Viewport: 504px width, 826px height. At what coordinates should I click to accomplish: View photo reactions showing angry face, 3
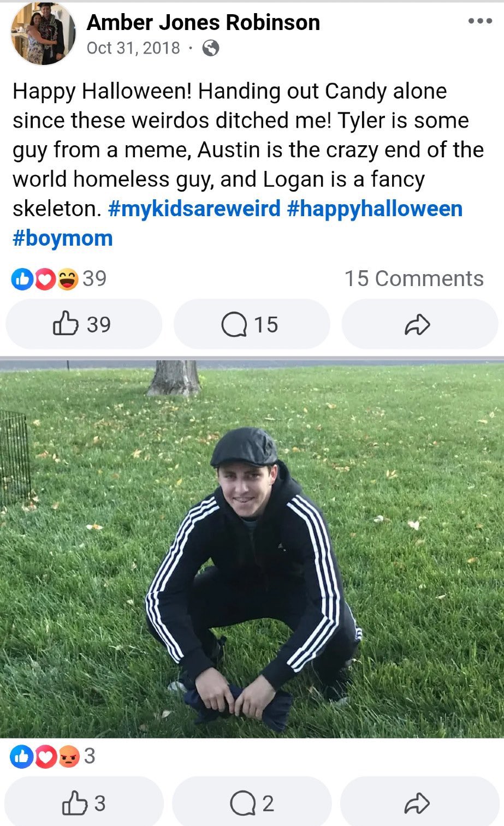pyautogui.click(x=53, y=756)
